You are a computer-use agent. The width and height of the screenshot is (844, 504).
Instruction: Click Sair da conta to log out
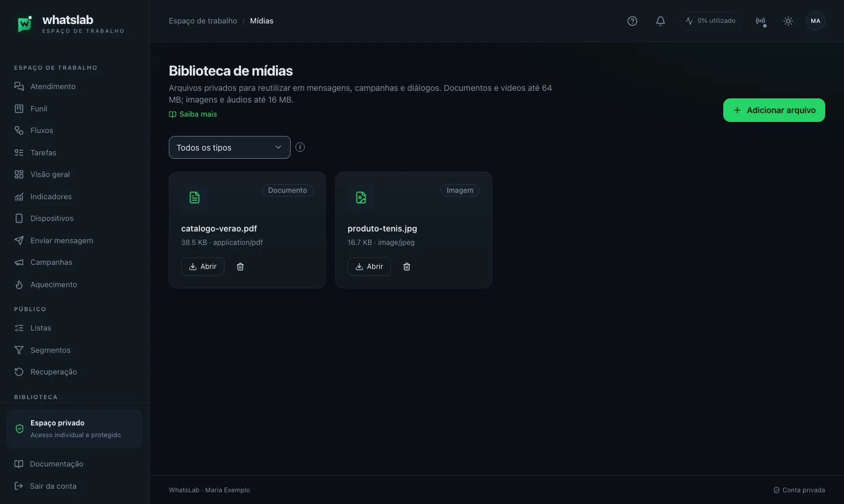click(x=74, y=486)
